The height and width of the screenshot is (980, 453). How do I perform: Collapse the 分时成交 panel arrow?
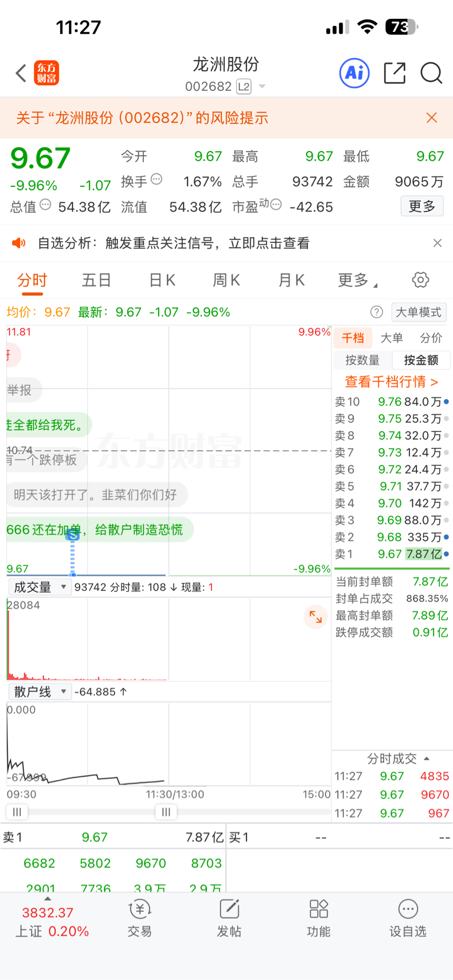[x=426, y=758]
